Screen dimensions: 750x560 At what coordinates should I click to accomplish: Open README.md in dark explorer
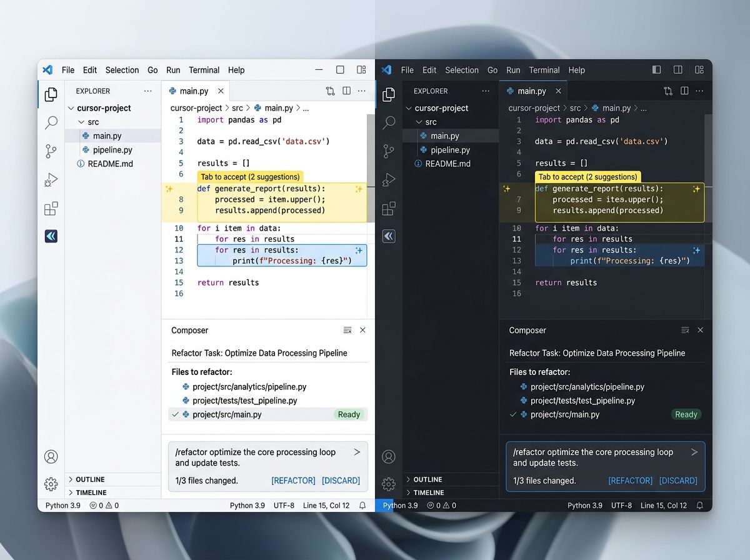pos(448,164)
